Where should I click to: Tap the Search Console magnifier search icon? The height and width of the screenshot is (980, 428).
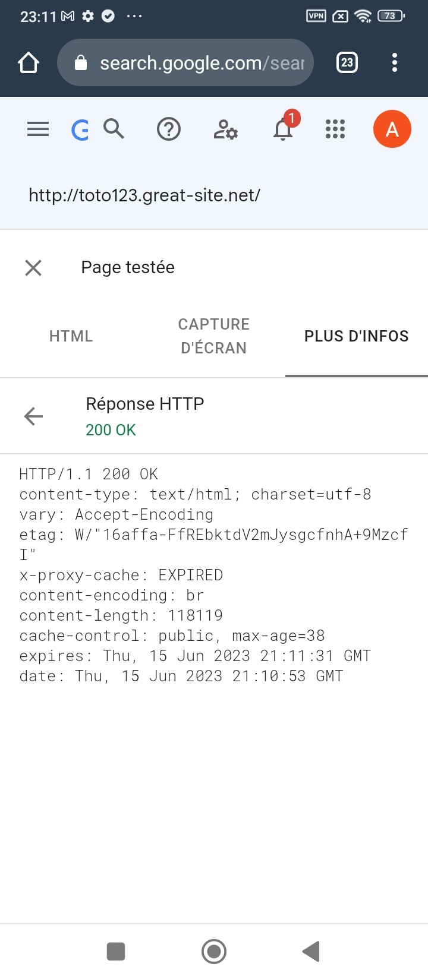(114, 129)
